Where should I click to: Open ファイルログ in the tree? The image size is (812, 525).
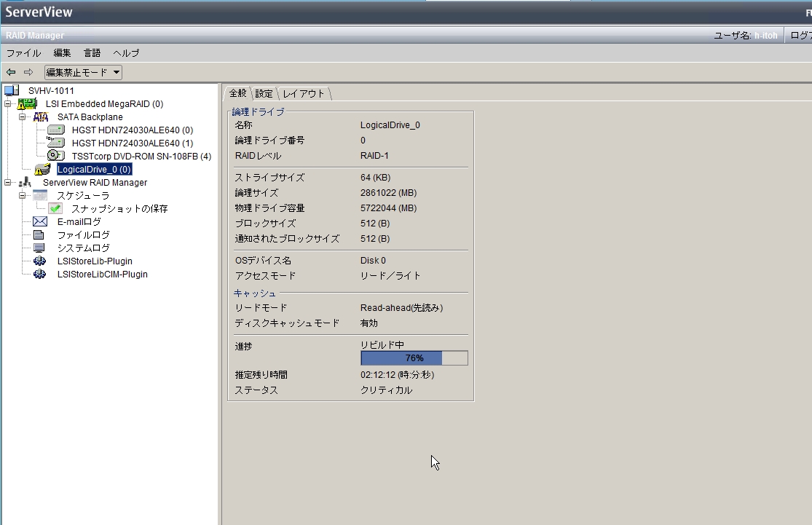click(x=83, y=234)
